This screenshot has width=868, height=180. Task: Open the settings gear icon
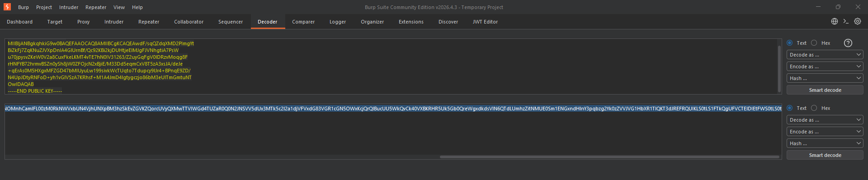point(858,21)
